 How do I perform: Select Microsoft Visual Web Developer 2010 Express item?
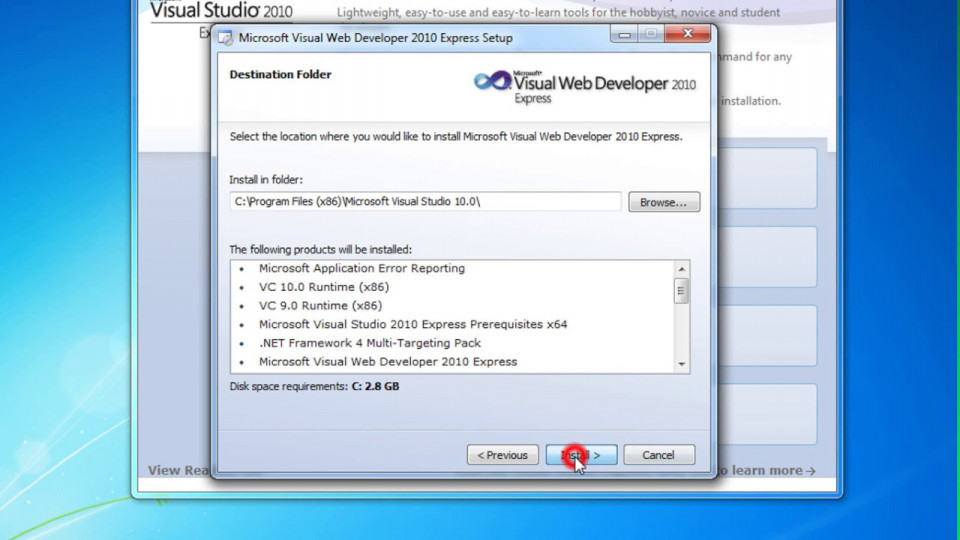pyautogui.click(x=387, y=362)
